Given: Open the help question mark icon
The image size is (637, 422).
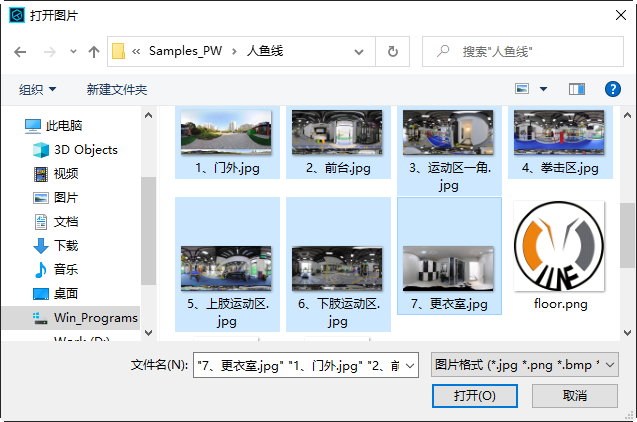Looking at the screenshot, I should 613,89.
